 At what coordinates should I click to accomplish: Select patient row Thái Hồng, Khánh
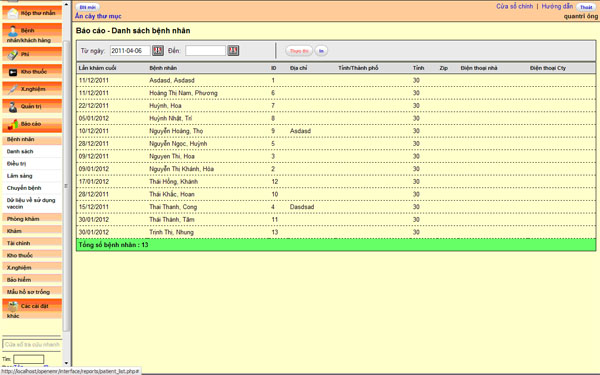point(336,181)
